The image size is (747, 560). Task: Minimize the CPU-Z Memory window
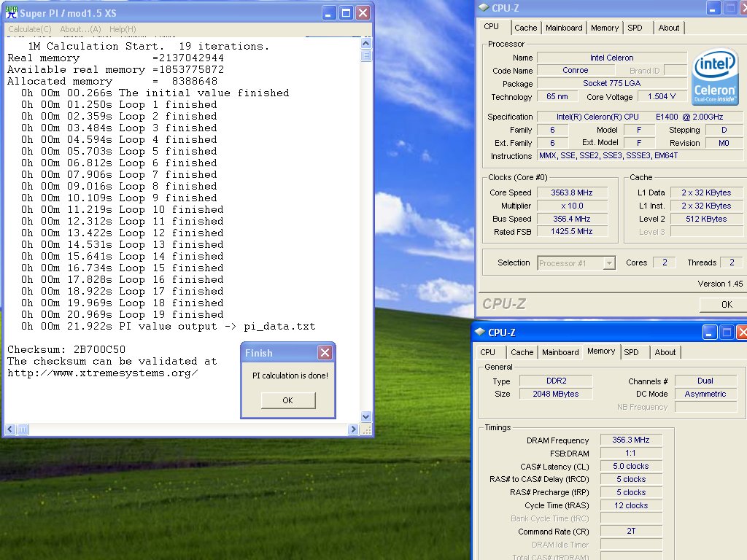710,332
